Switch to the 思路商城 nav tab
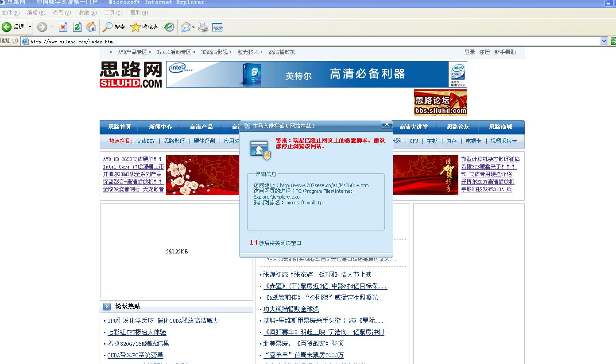The width and height of the screenshot is (616, 364). coord(500,127)
